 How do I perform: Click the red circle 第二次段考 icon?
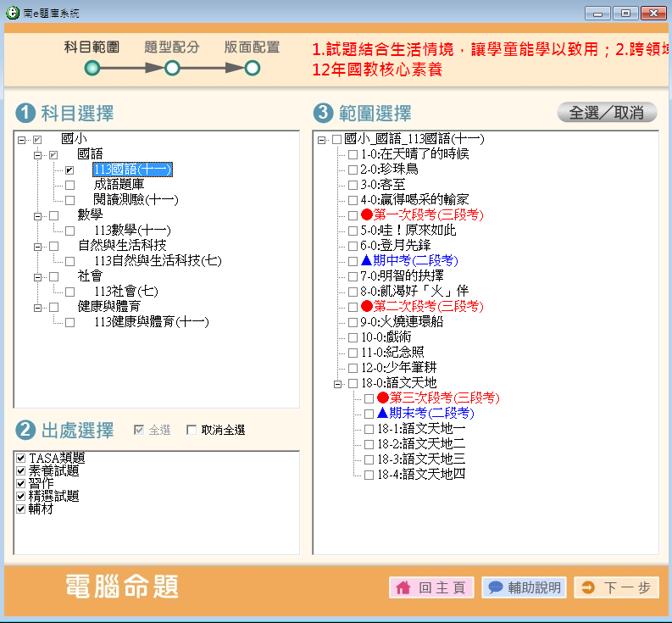[x=367, y=306]
